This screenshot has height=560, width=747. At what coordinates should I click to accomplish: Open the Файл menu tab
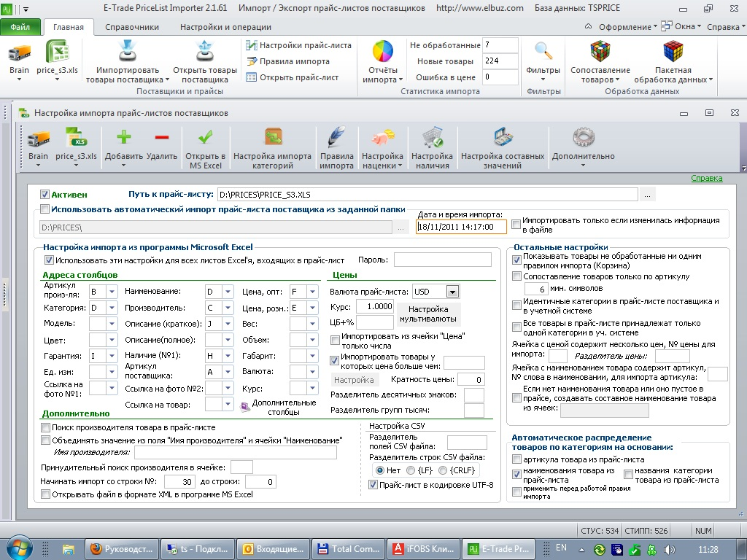point(20,27)
